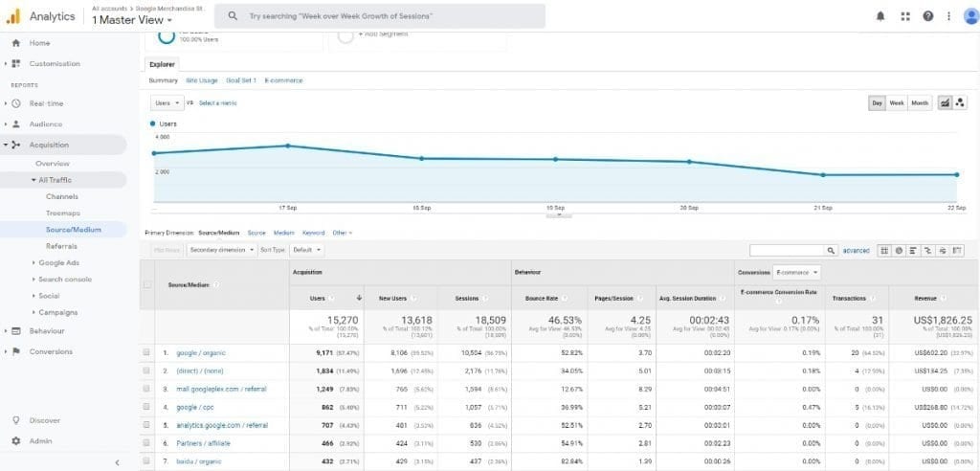Select the pivot table view icon
Viewport: 980px width, 471px height.
(x=957, y=250)
